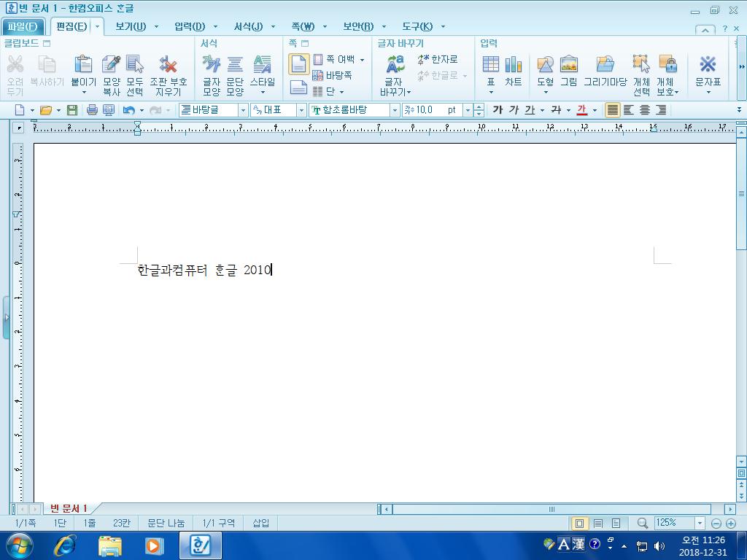Toggle underline text formatting
The width and height of the screenshot is (747, 560).
pos(530,110)
